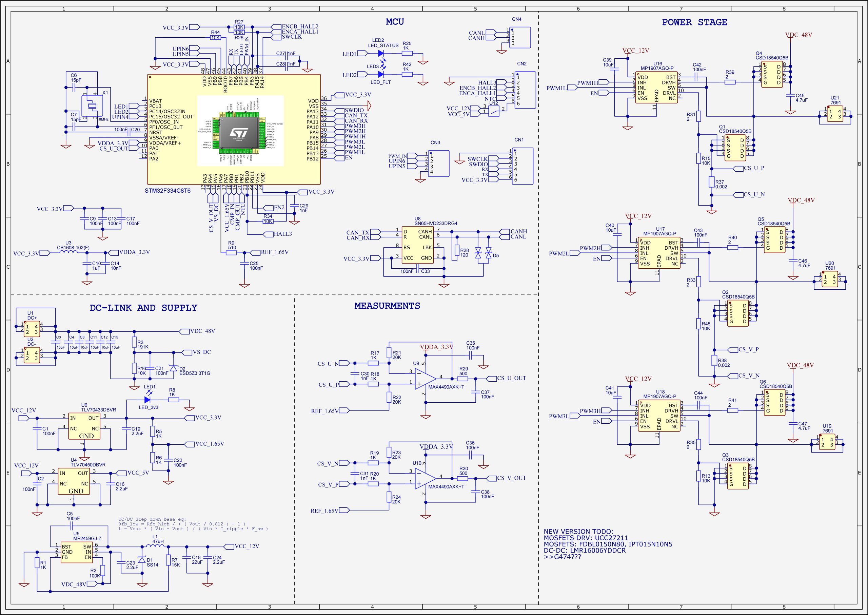Select the U2 DC- input terminal
This screenshot has width=868, height=615.
(32, 355)
